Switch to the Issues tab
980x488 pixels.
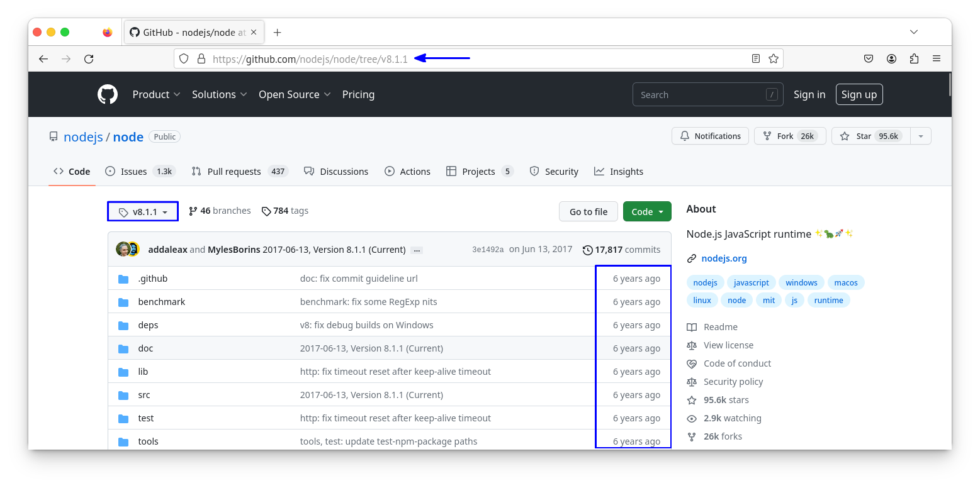140,171
